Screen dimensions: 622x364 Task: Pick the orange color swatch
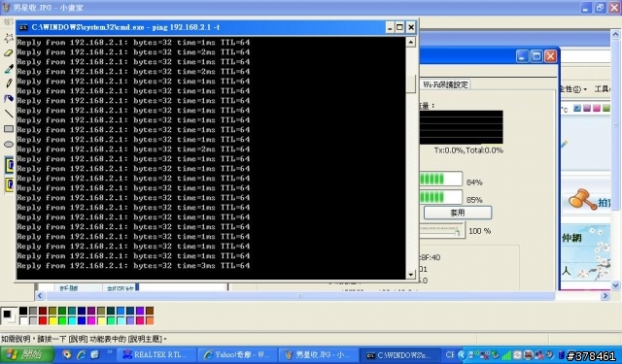[150, 320]
